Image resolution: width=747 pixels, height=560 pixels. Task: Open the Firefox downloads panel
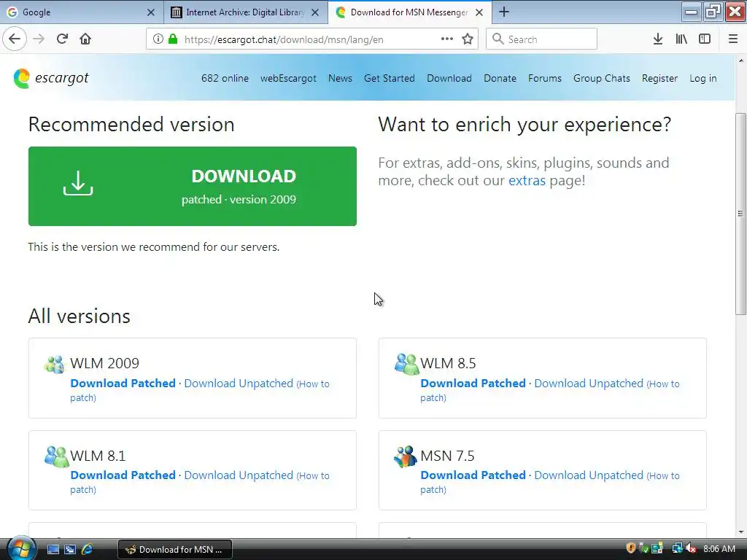click(x=657, y=39)
